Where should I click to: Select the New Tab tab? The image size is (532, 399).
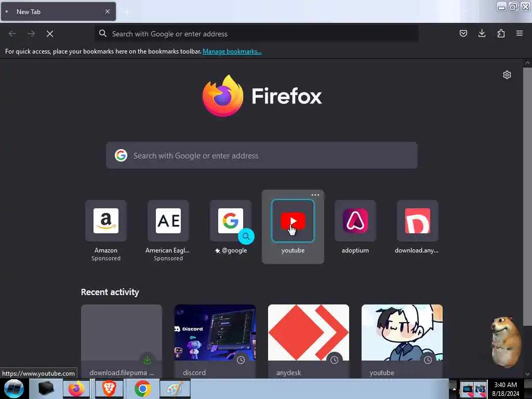[x=58, y=11]
